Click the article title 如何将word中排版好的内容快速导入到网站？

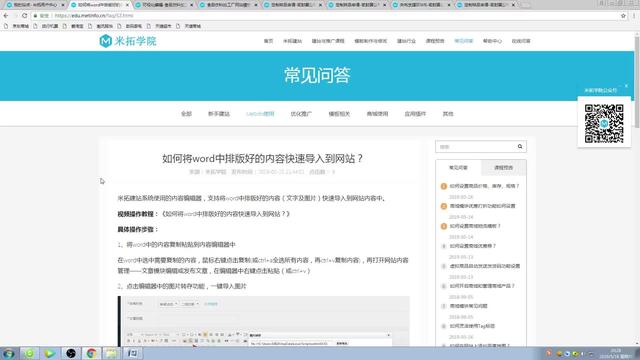tap(262, 158)
